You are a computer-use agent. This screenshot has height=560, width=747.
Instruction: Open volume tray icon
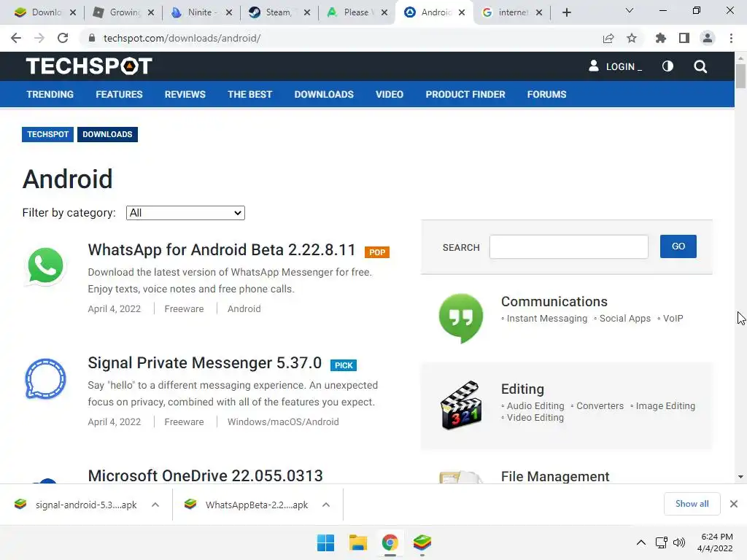679,542
